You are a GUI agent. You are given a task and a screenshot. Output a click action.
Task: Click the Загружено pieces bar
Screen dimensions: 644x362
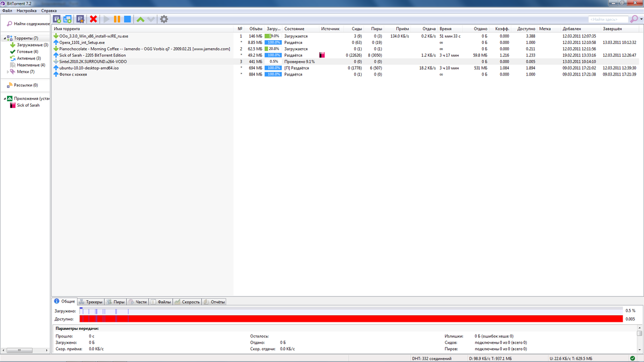[x=351, y=311]
